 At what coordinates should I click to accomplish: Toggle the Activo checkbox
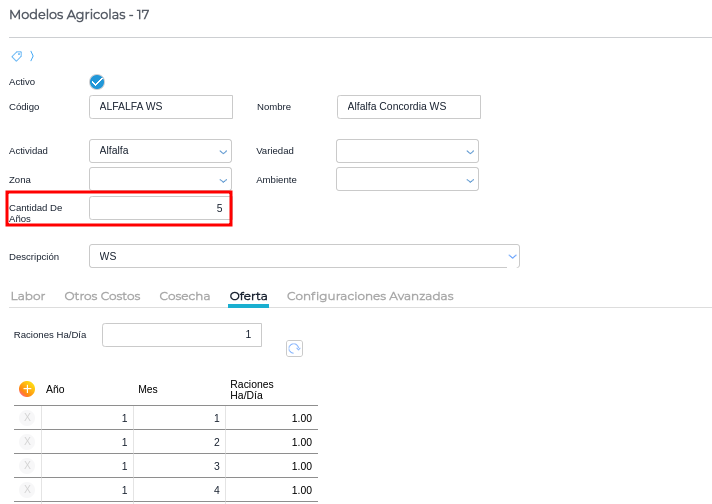click(x=97, y=82)
